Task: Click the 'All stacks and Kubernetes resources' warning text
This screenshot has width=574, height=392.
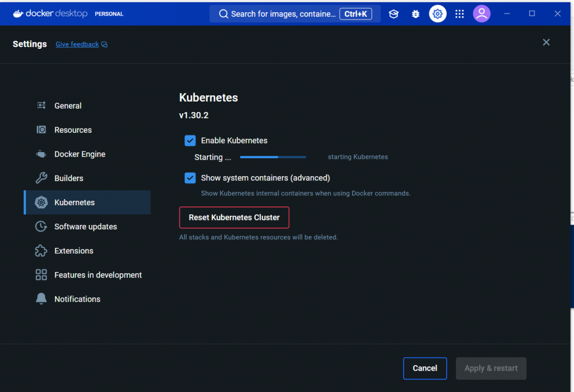Action: click(258, 237)
